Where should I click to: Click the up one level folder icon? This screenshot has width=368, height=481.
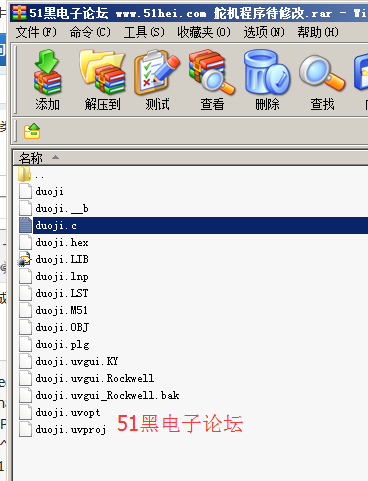pyautogui.click(x=32, y=131)
